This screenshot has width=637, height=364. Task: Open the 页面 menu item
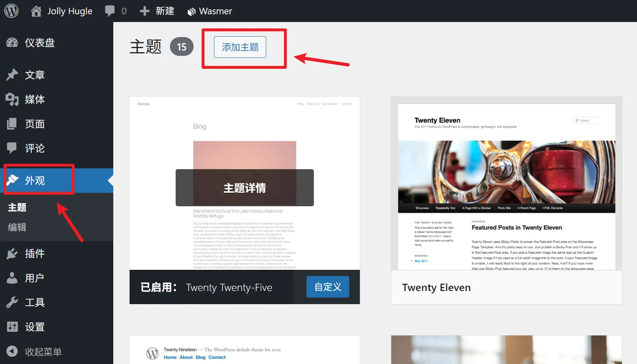point(57,124)
